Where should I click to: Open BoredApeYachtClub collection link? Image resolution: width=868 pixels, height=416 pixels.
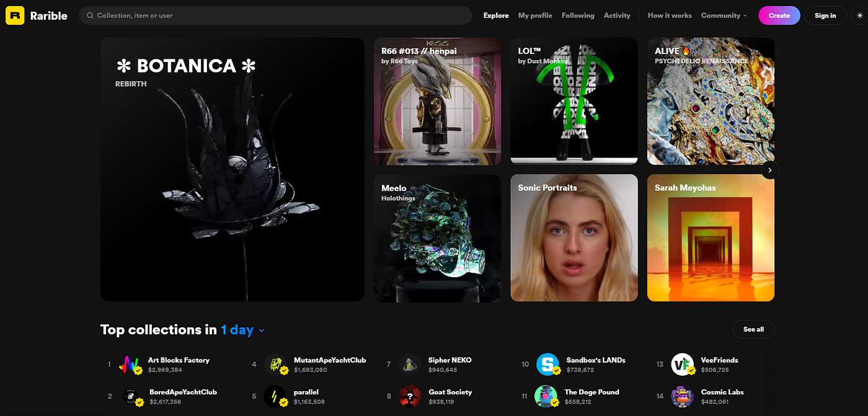(x=183, y=392)
